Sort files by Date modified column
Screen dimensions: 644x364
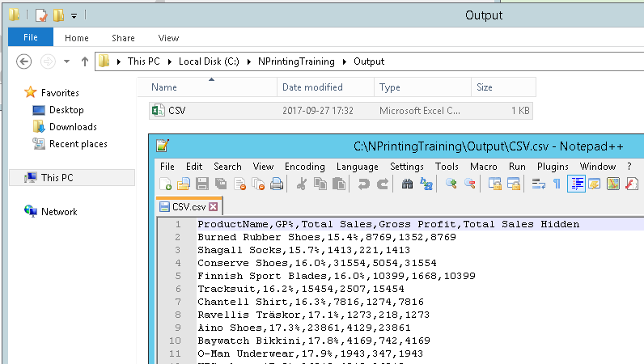coord(312,87)
